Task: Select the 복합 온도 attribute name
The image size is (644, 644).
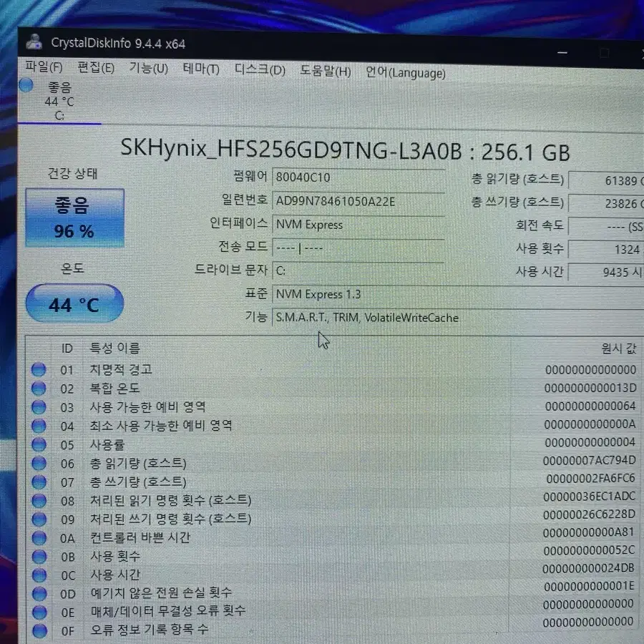Action: pyautogui.click(x=115, y=388)
